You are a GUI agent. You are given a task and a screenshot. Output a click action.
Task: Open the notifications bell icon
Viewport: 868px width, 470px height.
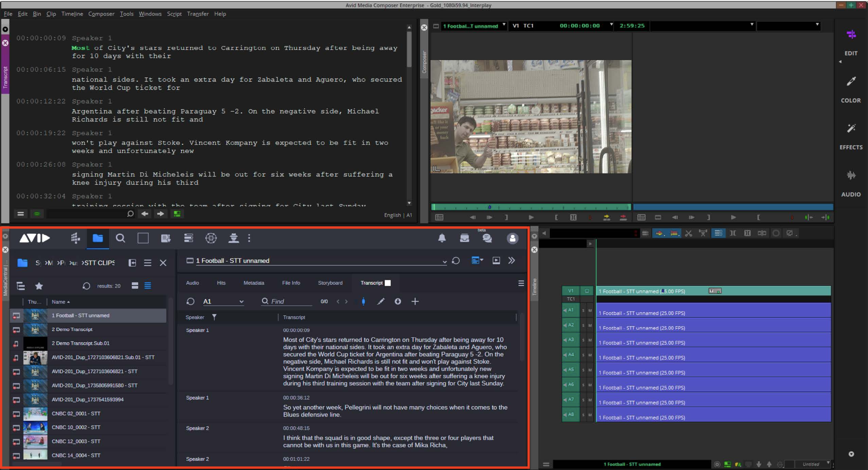[x=442, y=238]
